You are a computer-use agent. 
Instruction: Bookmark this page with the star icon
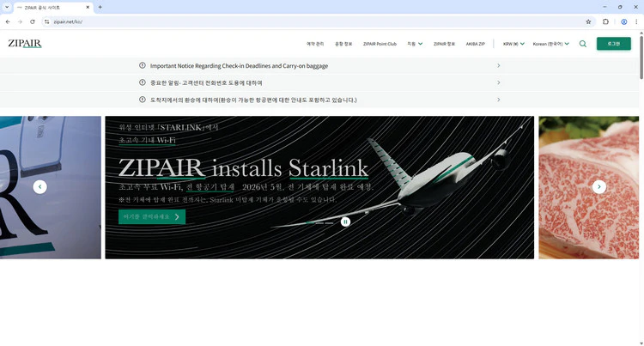(x=588, y=21)
